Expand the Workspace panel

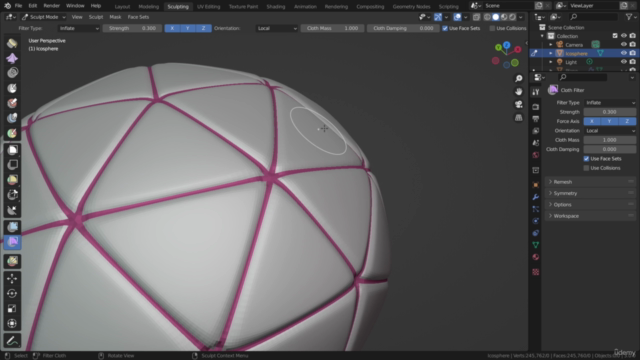pyautogui.click(x=590, y=216)
